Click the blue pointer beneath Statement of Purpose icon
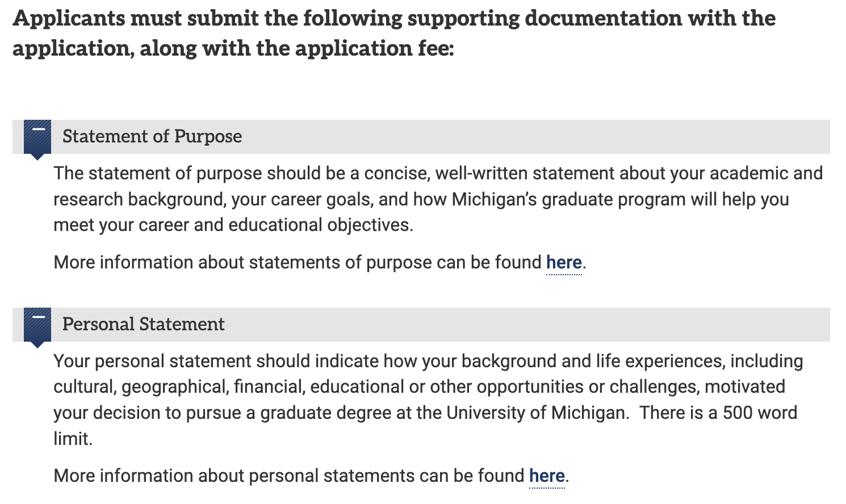Screen dimensions: 846x504 (37, 157)
